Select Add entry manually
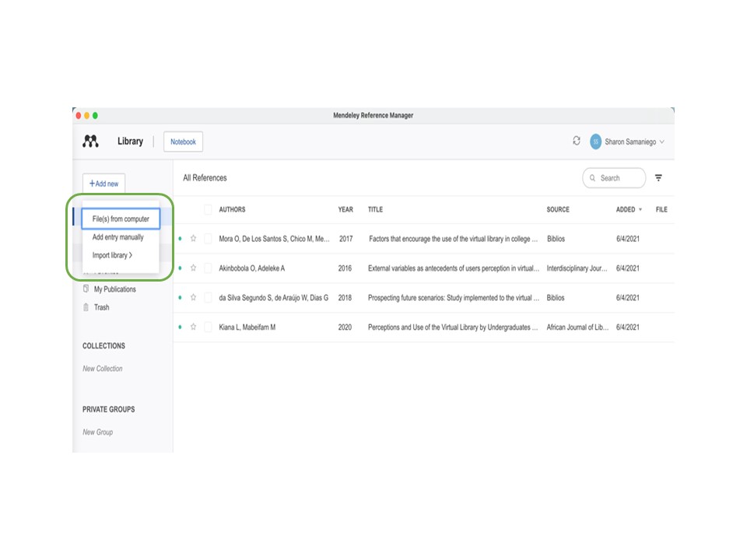Image resolution: width=747 pixels, height=560 pixels. pyautogui.click(x=117, y=237)
